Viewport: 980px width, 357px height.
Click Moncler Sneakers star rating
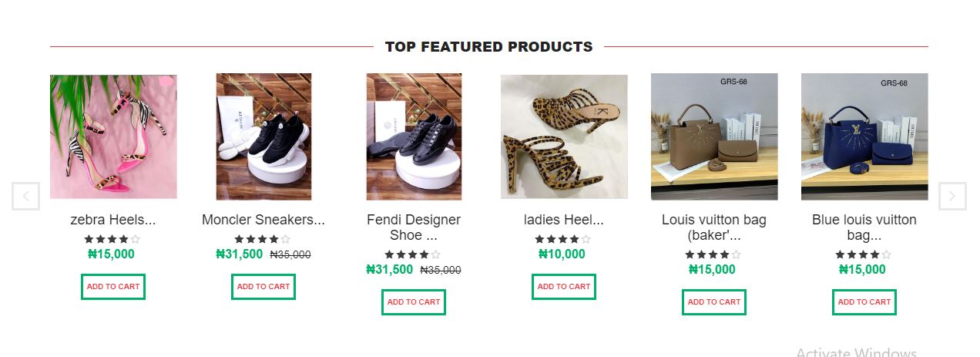coord(263,239)
